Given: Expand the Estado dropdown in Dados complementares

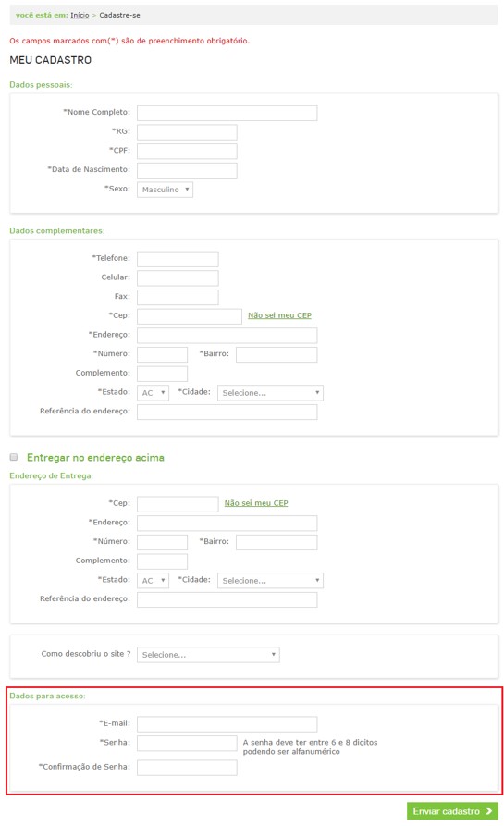Looking at the screenshot, I should (153, 393).
